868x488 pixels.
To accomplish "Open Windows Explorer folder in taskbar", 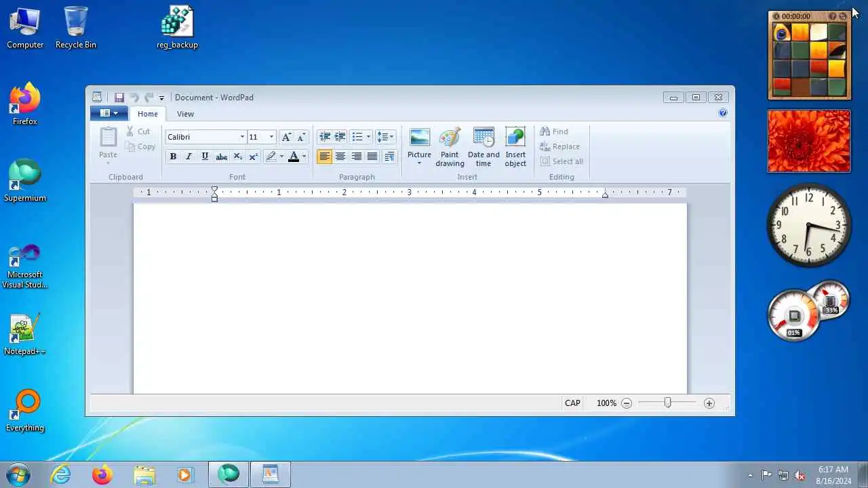I will [x=144, y=474].
